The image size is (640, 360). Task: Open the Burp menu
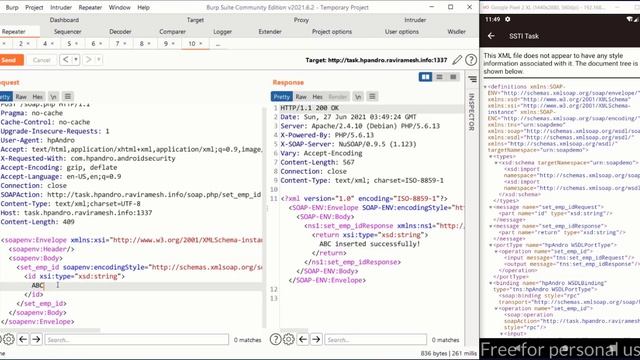click(x=12, y=7)
